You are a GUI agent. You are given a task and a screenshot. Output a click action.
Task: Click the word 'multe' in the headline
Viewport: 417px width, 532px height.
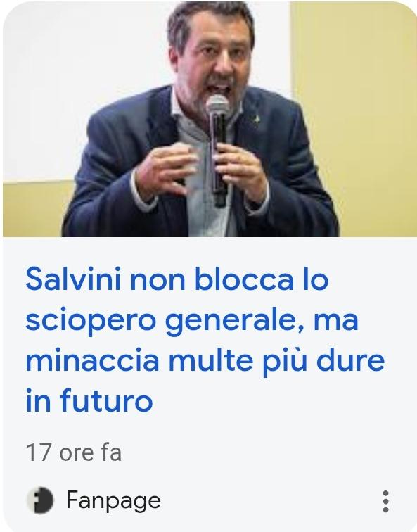click(210, 361)
